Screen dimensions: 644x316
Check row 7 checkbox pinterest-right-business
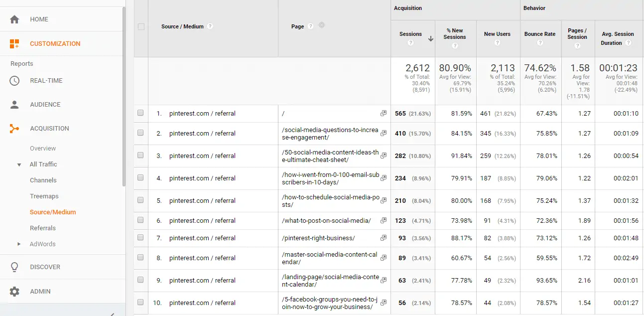click(140, 238)
